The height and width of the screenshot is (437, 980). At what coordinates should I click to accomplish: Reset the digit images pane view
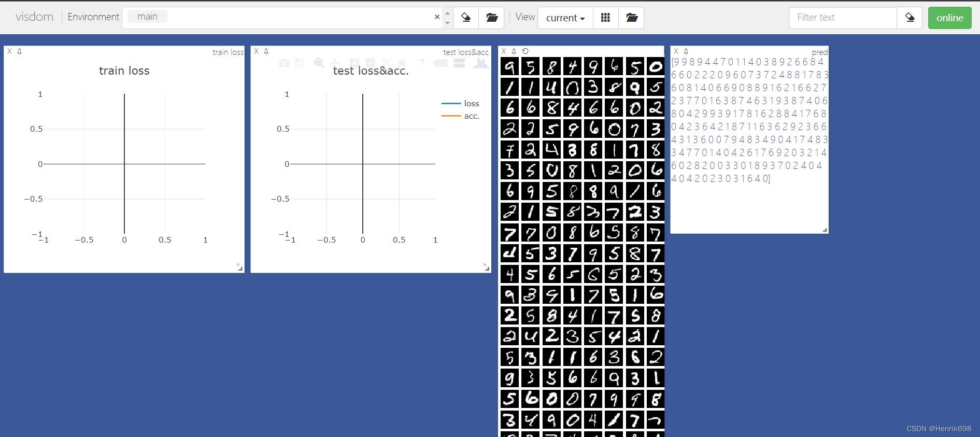[x=525, y=51]
